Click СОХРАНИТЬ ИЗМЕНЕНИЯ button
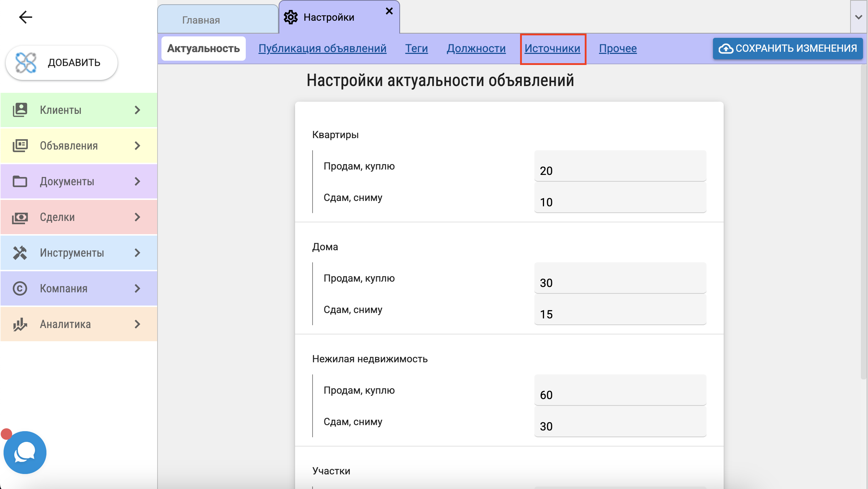Screen dimensions: 868x489 (x=788, y=49)
